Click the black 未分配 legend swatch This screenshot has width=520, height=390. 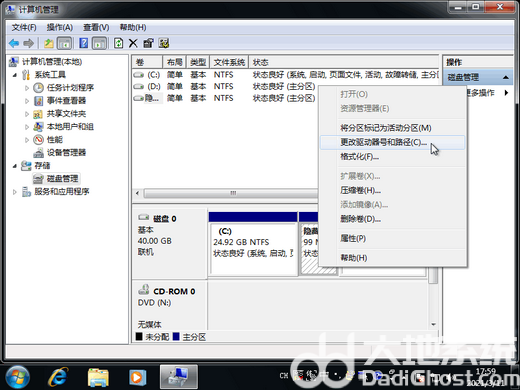click(139, 337)
